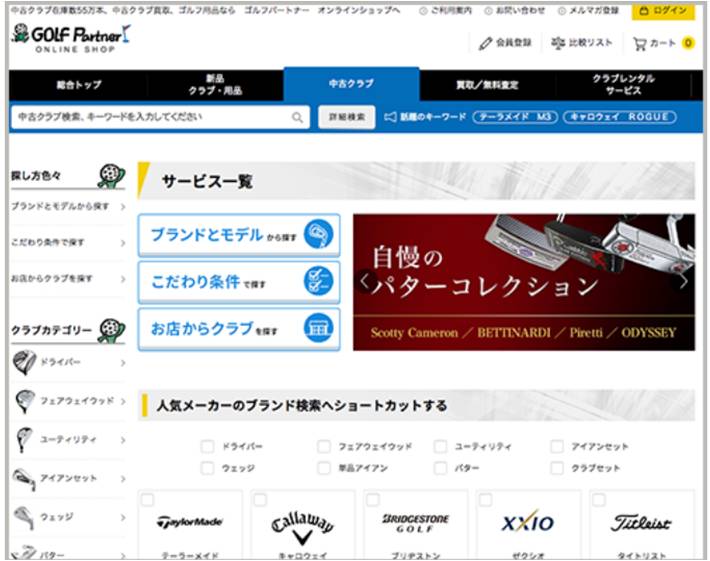The image size is (710, 561).
Task: Check the ウェッジ checkbox
Action: click(x=207, y=468)
